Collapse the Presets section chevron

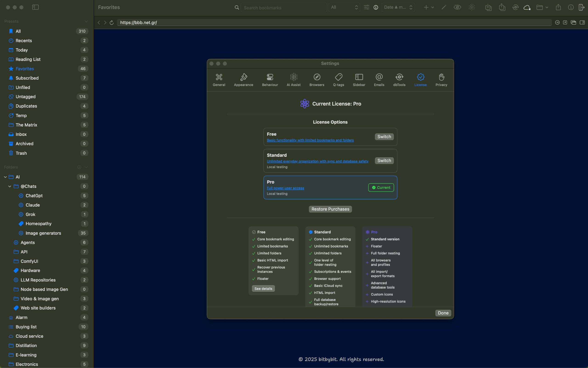[x=86, y=21]
